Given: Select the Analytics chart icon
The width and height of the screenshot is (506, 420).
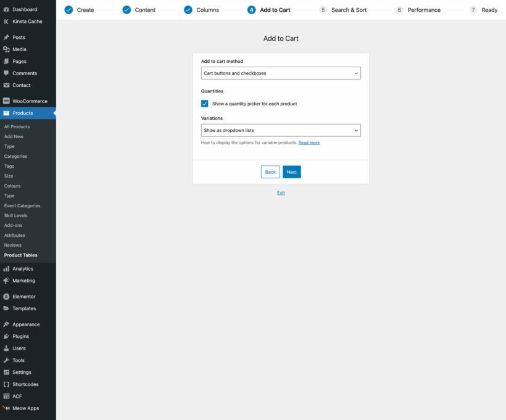Looking at the screenshot, I should (x=6, y=268).
